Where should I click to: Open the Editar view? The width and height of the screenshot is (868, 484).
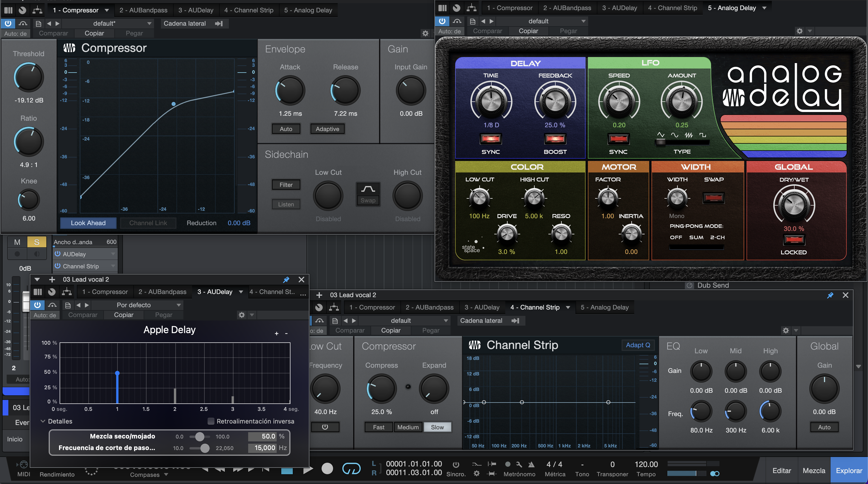point(781,470)
